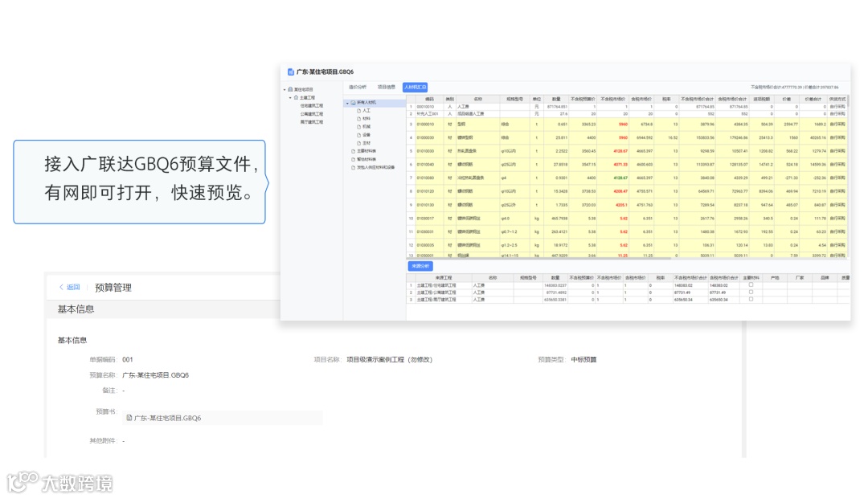
Task: Select the row with code 01000010
Action: 626,125
